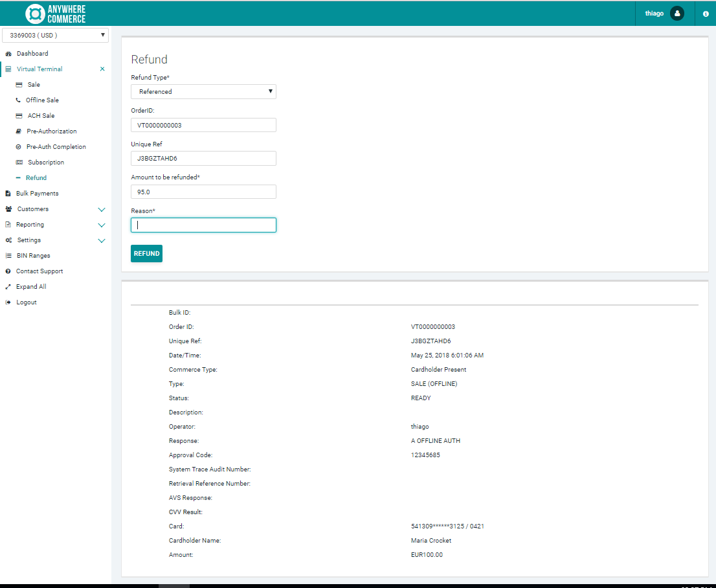
Task: Click the cardholder name Maria Crocket
Action: pyautogui.click(x=431, y=541)
